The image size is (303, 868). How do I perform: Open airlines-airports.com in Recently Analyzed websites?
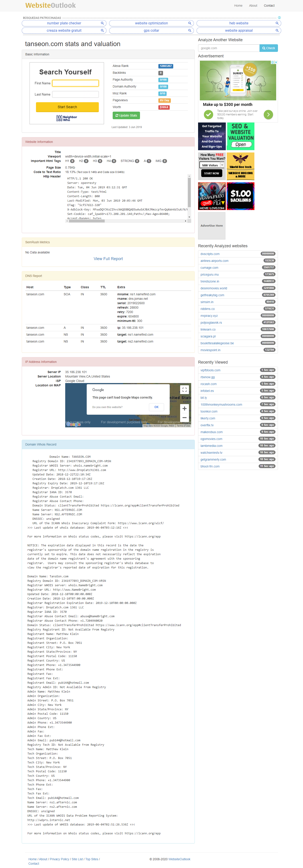click(x=214, y=261)
